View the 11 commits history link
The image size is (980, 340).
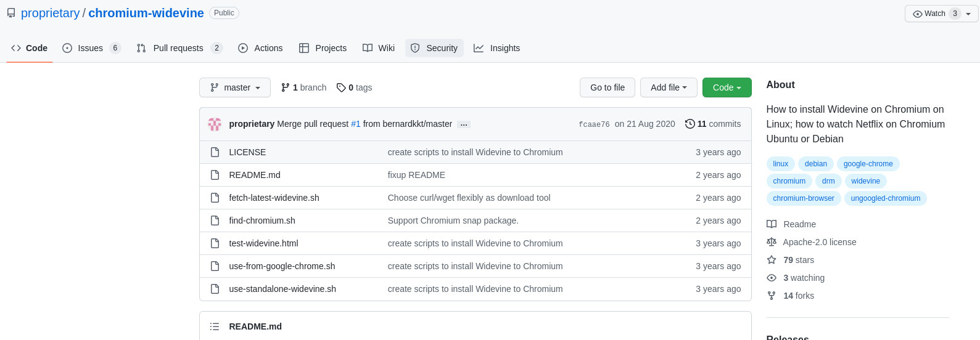tap(713, 124)
